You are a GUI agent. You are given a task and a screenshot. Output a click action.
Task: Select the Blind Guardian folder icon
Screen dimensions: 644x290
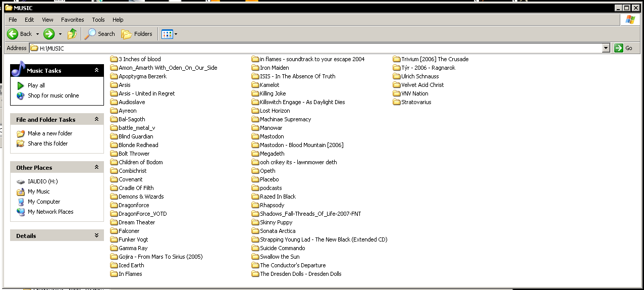114,136
